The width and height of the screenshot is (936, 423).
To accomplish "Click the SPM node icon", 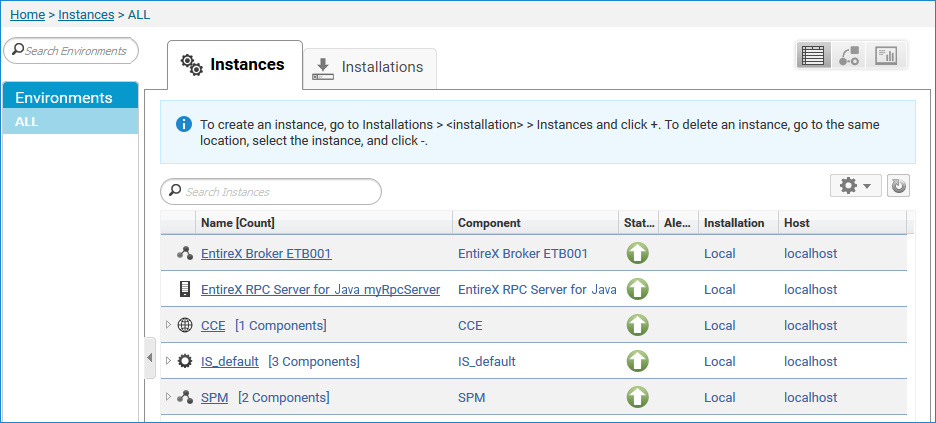I will click(185, 397).
